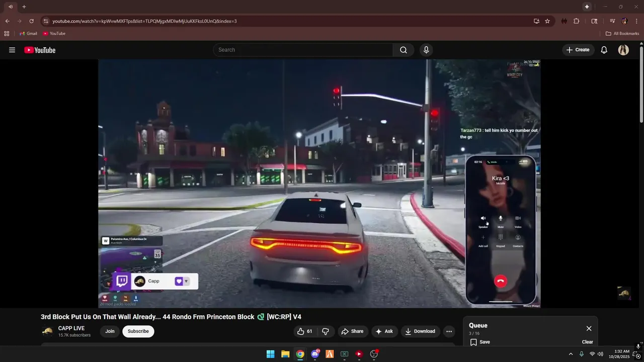
Task: Open File Explorer from taskbar
Action: 285,354
